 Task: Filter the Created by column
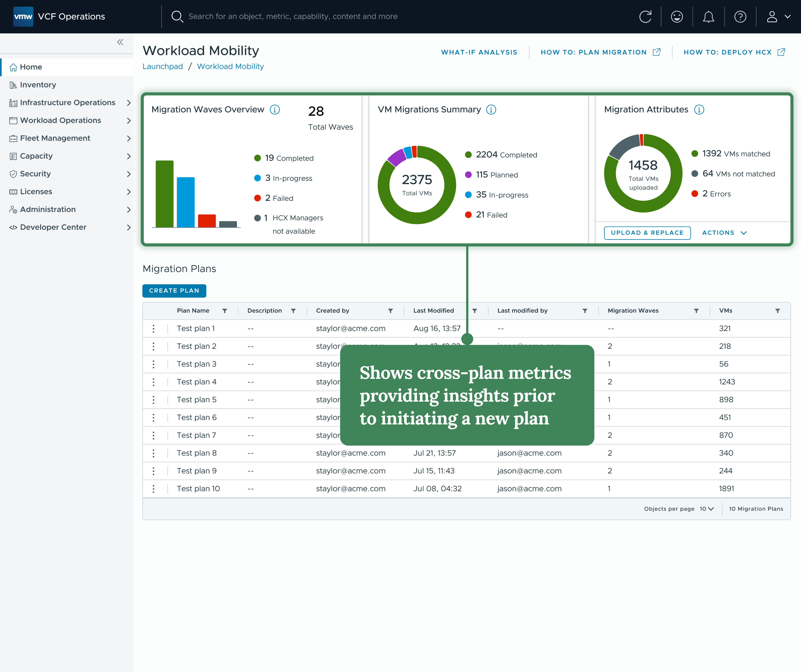click(x=391, y=311)
